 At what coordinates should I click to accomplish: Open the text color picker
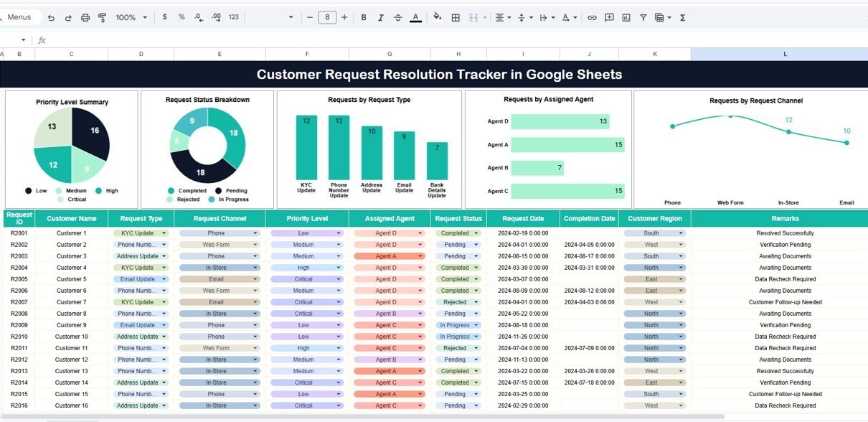pos(415,17)
